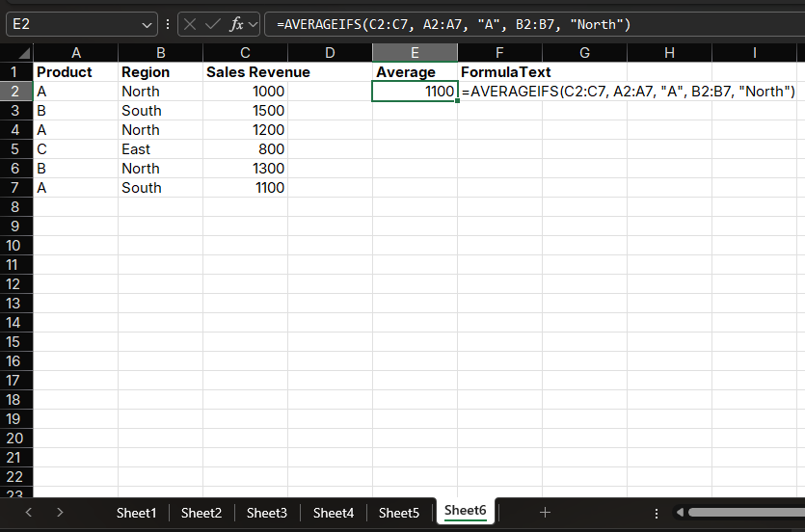This screenshot has height=532, width=805.
Task: Click cell F2 with AVERAGEIFS formula text
Action: pyautogui.click(x=499, y=92)
